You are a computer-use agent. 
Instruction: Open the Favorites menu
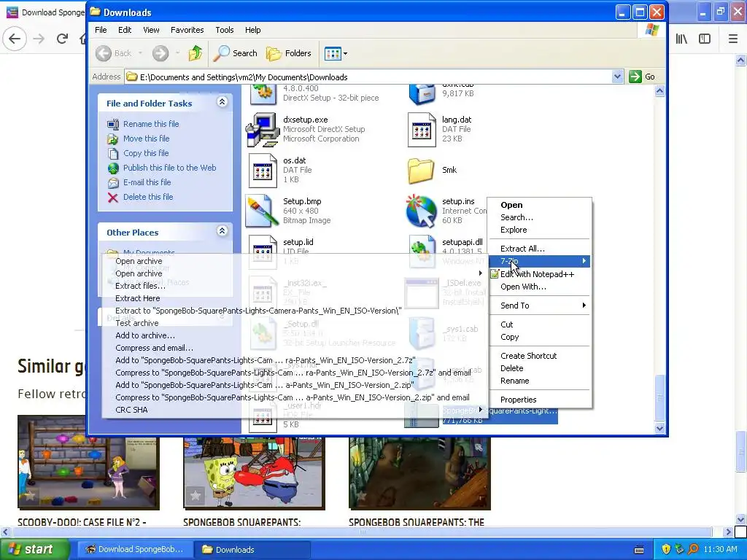click(x=187, y=30)
